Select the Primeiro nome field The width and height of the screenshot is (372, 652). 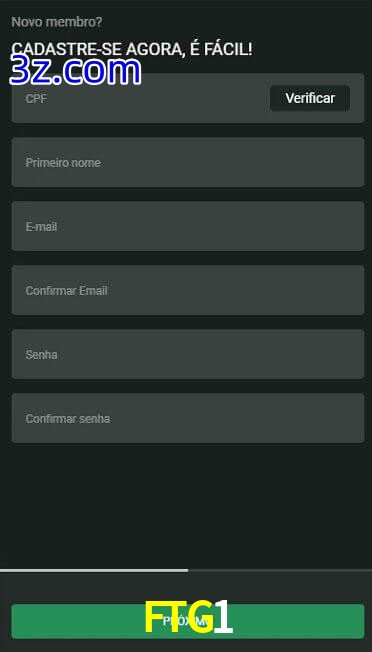(x=188, y=162)
